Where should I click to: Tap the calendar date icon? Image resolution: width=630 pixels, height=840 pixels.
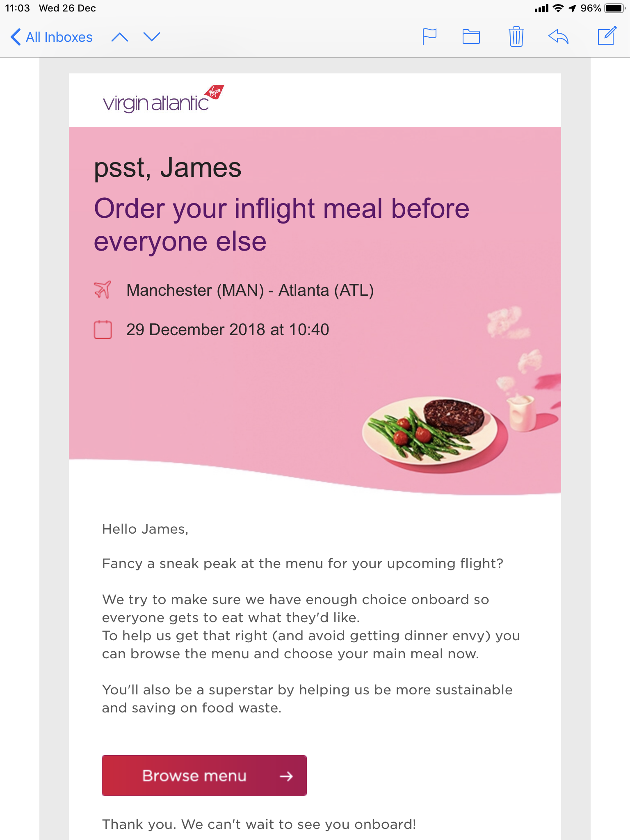tap(103, 330)
